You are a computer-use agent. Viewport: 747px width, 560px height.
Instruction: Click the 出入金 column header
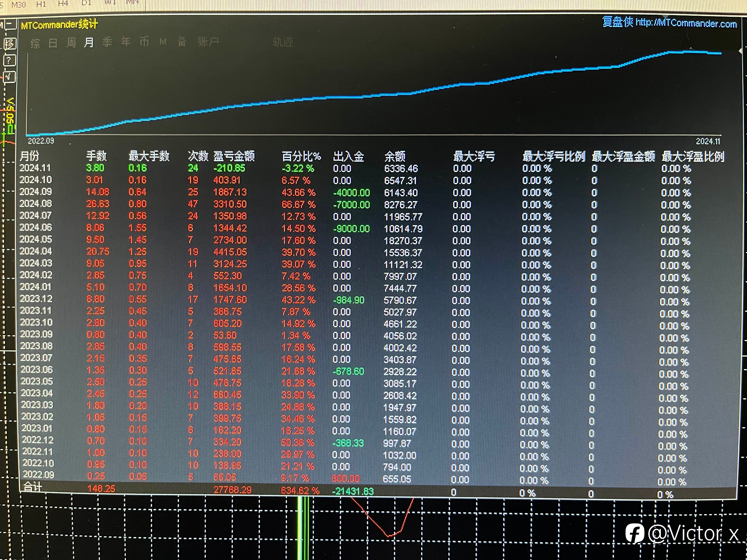pyautogui.click(x=348, y=157)
